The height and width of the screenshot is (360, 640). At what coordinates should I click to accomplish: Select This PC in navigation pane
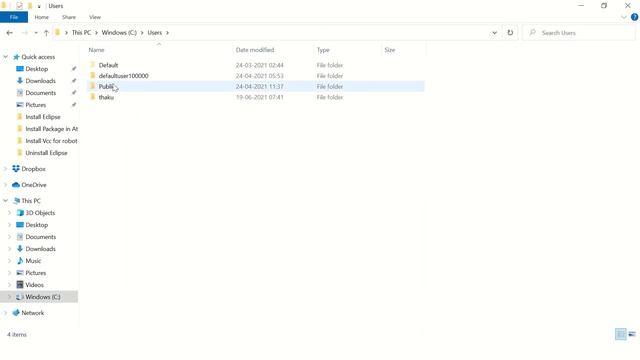[x=31, y=201]
